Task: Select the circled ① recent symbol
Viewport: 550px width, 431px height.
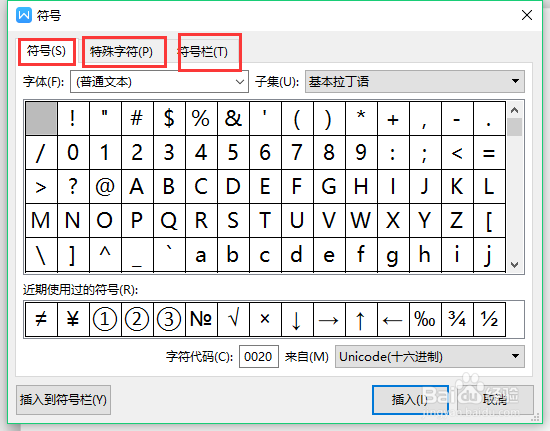Action: [x=105, y=319]
